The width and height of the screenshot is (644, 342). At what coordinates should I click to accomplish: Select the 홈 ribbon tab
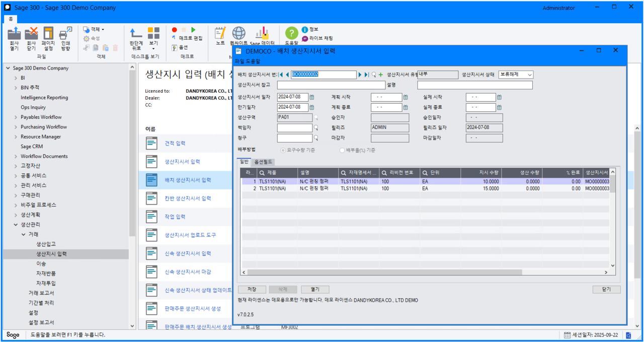click(x=11, y=19)
